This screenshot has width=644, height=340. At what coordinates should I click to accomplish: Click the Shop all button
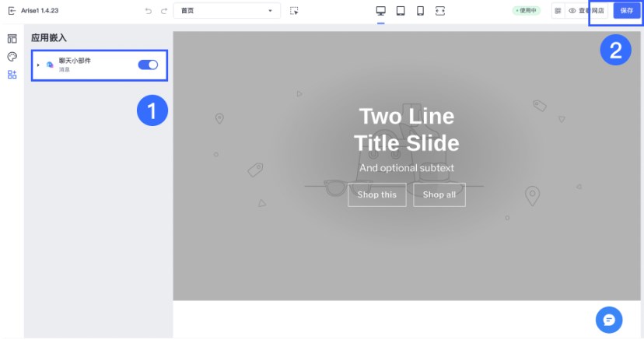[439, 195]
